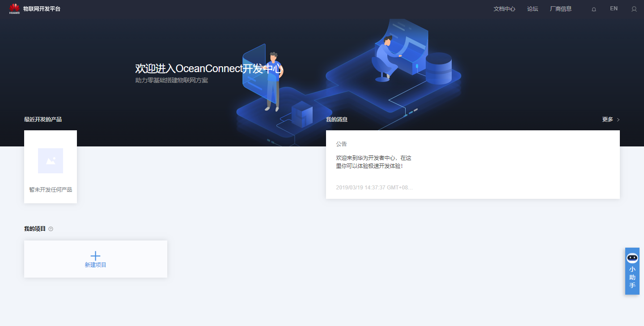
Task: Click the 暂未开发任何产品 text
Action: [x=51, y=189]
